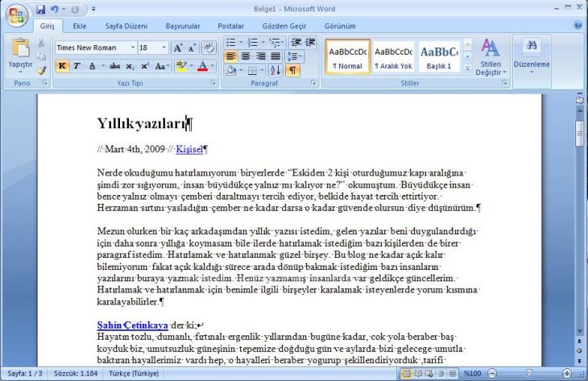Clear formatting with eraser icon
Viewport: 588px width, 381px height.
209,48
